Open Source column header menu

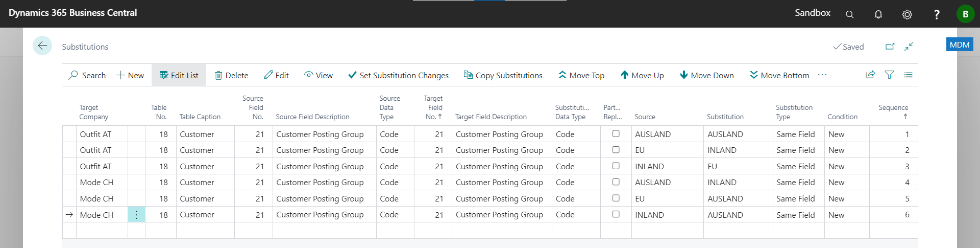[x=645, y=117]
